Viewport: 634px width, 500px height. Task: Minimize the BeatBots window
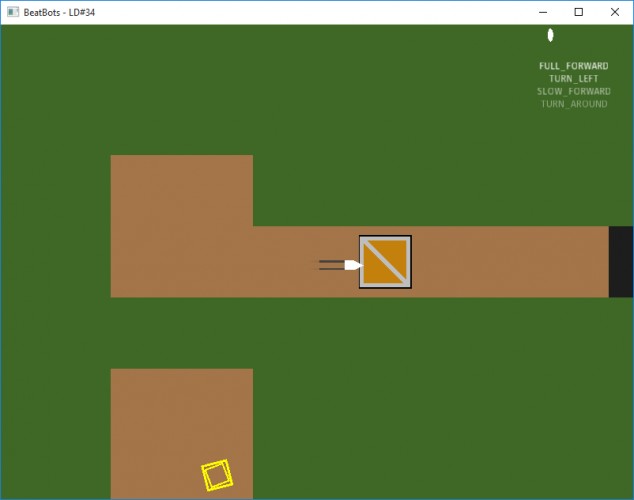[543, 12]
